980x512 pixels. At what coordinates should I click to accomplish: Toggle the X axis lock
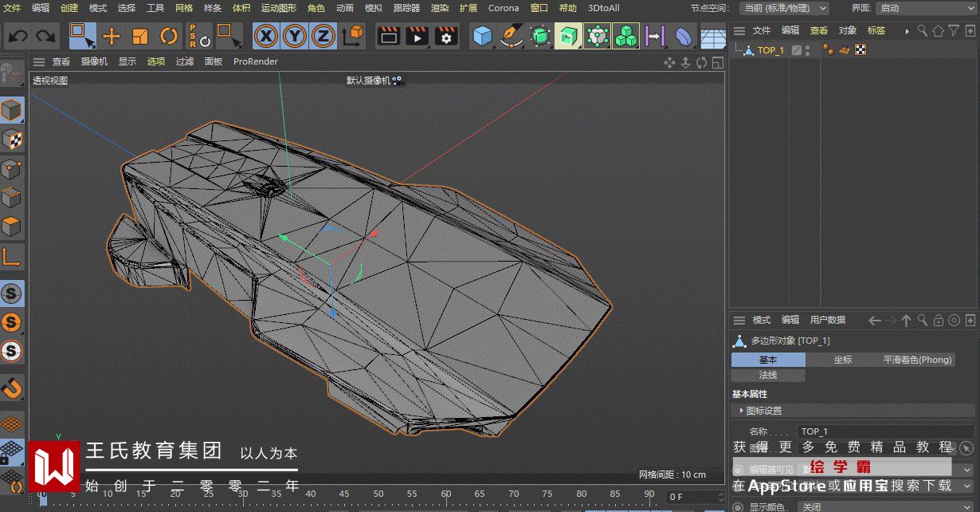(x=266, y=36)
